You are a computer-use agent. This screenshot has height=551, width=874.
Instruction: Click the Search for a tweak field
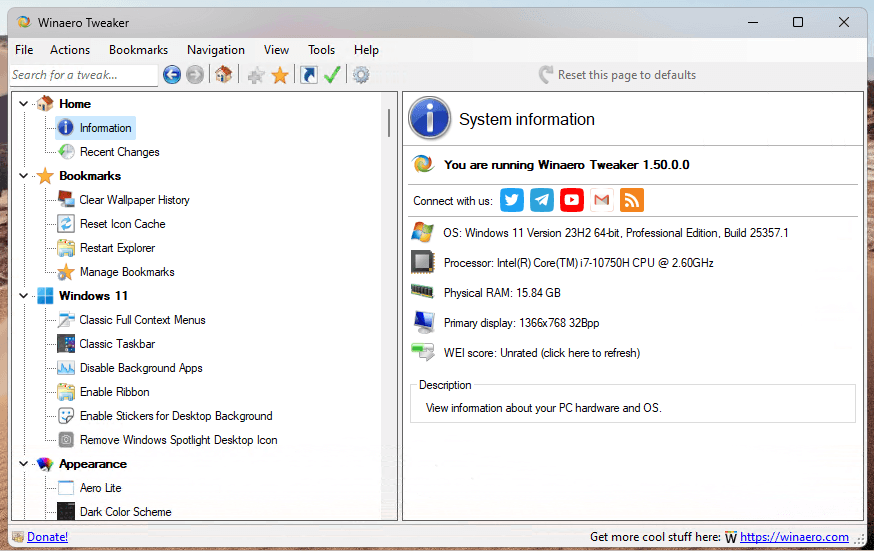click(x=83, y=75)
